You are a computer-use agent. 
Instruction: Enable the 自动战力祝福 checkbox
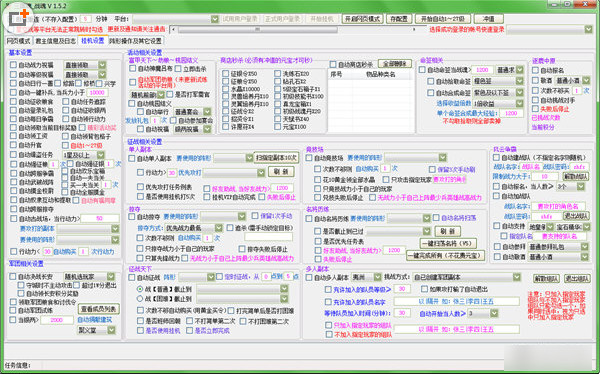point(13,65)
